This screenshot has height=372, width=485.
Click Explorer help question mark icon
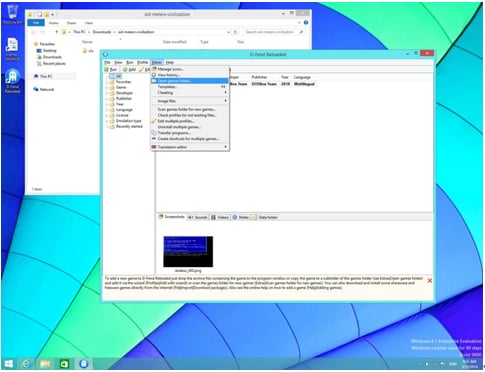click(306, 23)
